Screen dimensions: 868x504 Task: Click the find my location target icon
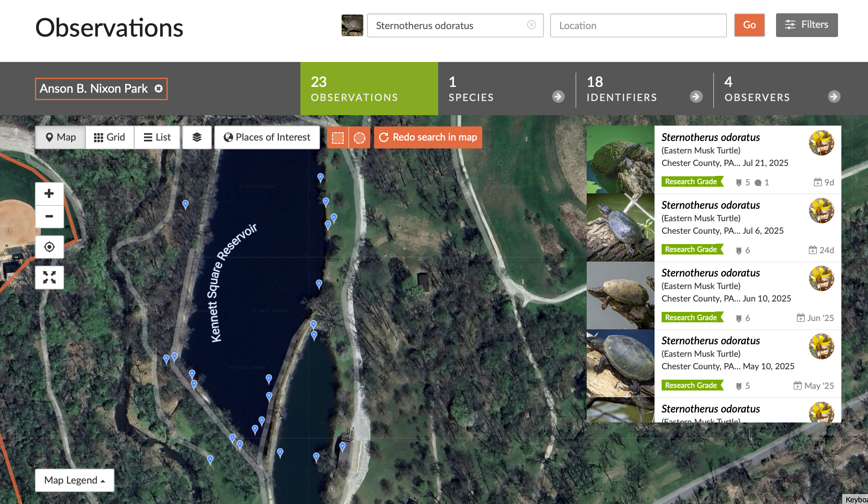(x=49, y=247)
